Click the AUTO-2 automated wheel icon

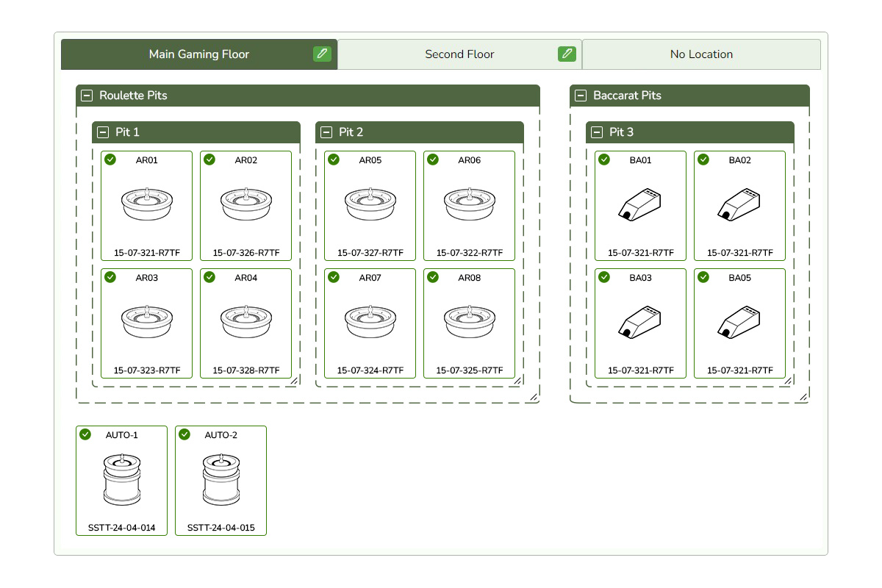[221, 478]
